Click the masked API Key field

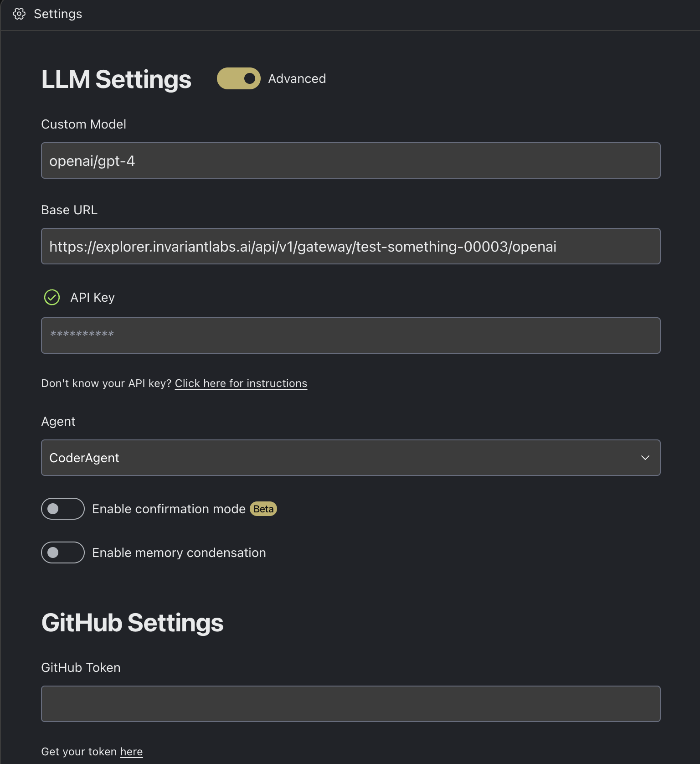point(350,336)
